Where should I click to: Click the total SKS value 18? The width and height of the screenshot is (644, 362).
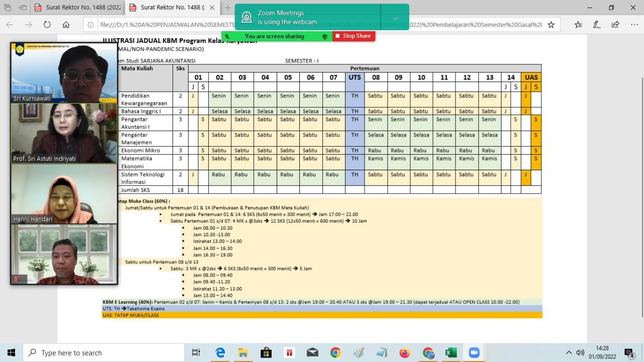click(x=180, y=190)
